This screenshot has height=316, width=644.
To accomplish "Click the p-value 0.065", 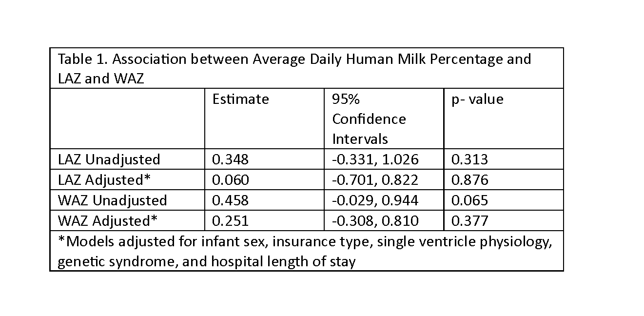I will coord(469,200).
